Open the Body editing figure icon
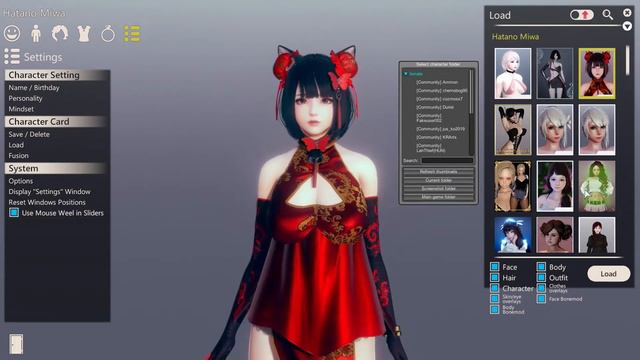The height and width of the screenshot is (360, 640). tap(36, 33)
